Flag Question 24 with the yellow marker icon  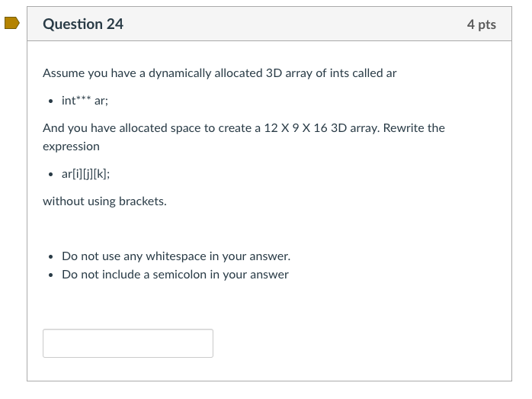[11, 24]
